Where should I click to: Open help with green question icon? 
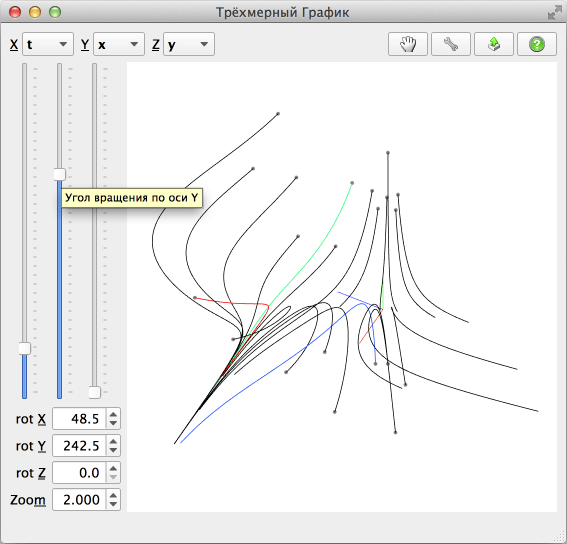click(537, 44)
